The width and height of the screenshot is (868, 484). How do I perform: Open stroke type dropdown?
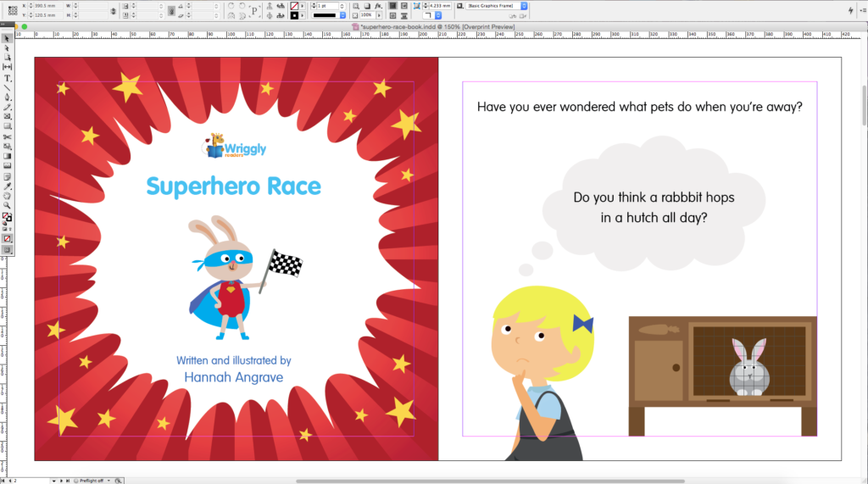click(342, 15)
